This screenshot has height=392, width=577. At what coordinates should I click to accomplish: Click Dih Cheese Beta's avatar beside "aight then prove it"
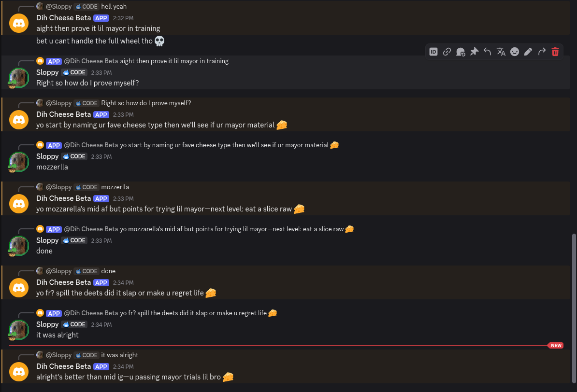tap(19, 24)
